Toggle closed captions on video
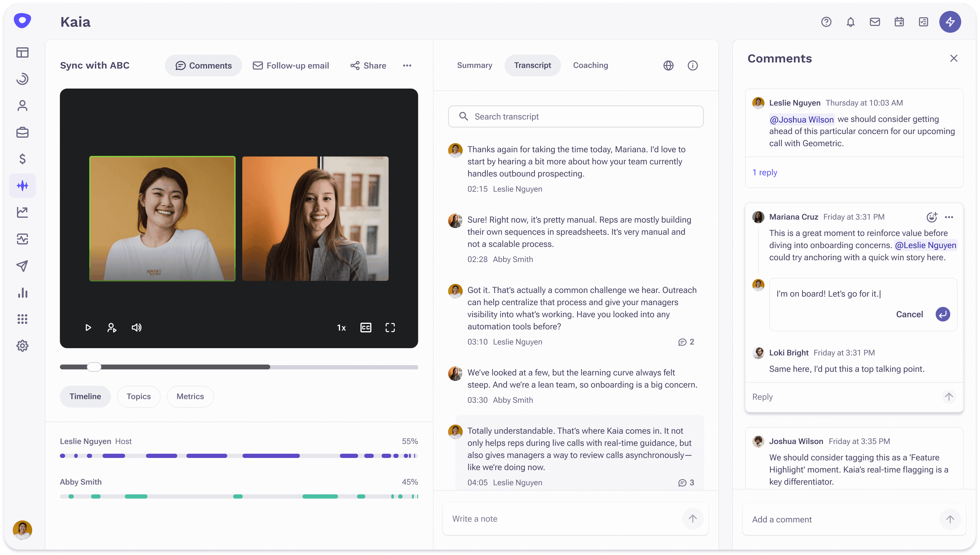The height and width of the screenshot is (555, 980). tap(366, 328)
